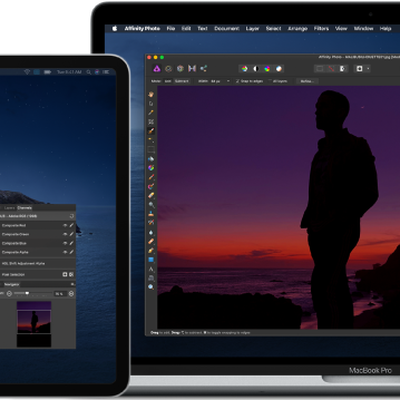Select the Erase Brush tool
The height and width of the screenshot is (400, 400).
(x=151, y=195)
